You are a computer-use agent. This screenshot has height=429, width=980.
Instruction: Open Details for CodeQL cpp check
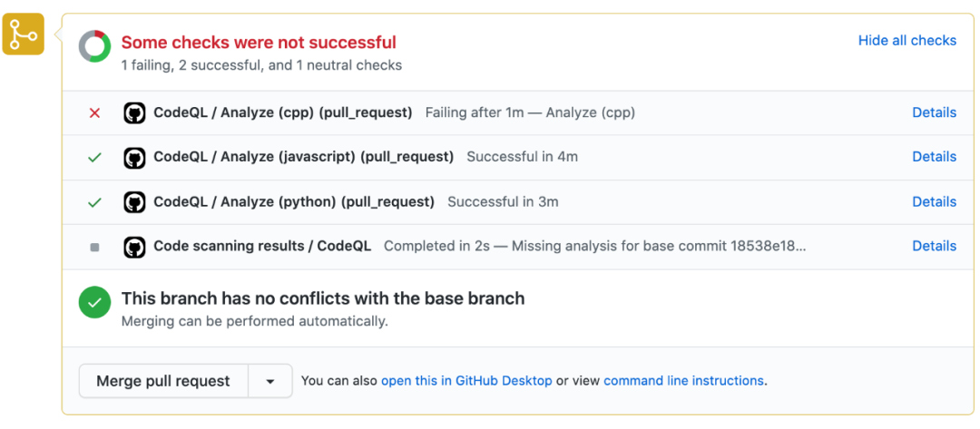click(934, 112)
